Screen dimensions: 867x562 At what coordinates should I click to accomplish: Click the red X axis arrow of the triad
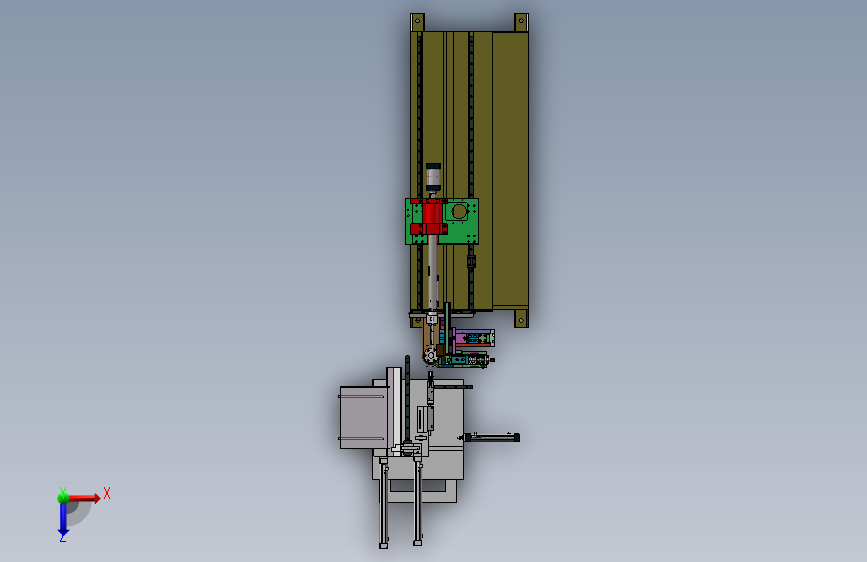point(84,498)
